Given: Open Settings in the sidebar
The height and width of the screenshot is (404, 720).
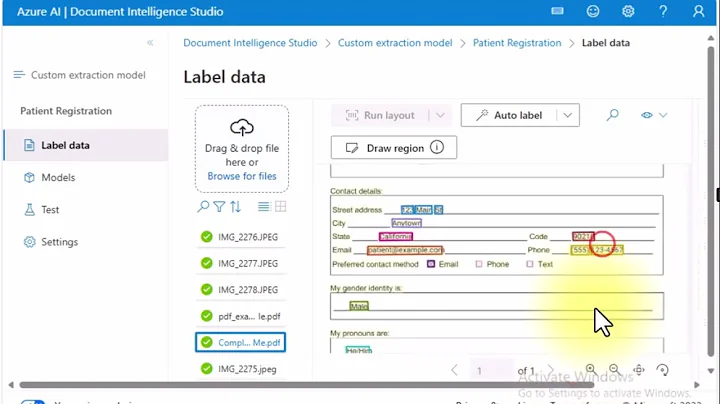Looking at the screenshot, I should coord(59,241).
